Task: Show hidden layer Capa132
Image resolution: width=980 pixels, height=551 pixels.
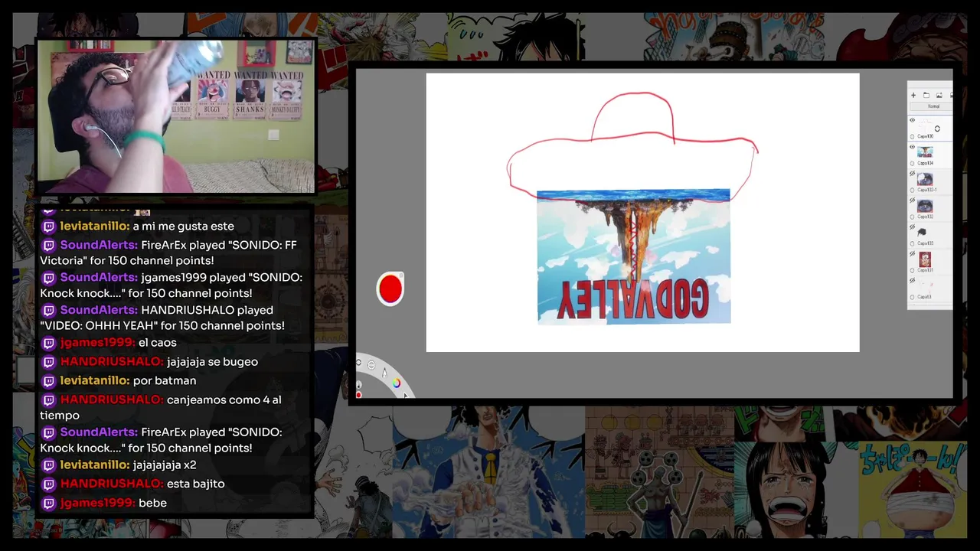Action: [912, 200]
